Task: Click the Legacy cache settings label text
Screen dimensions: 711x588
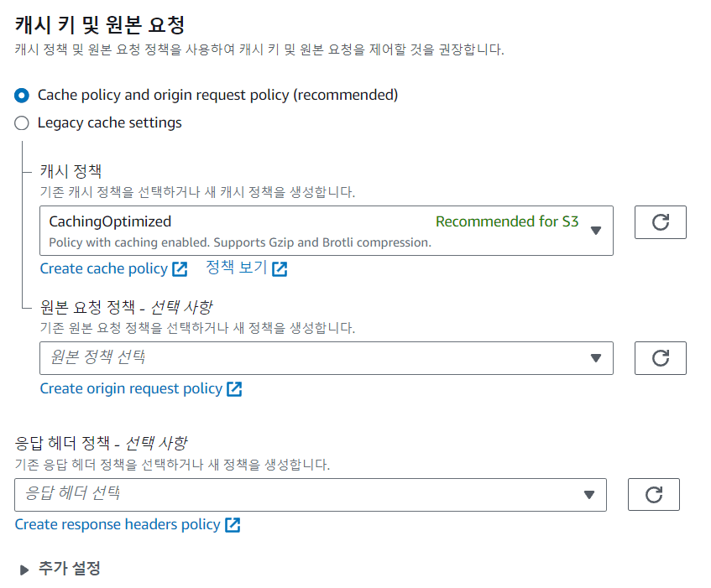Action: pyautogui.click(x=109, y=123)
